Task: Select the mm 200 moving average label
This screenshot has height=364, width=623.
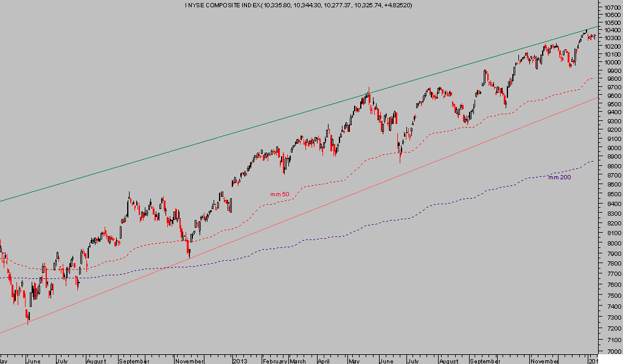Action: coord(559,177)
